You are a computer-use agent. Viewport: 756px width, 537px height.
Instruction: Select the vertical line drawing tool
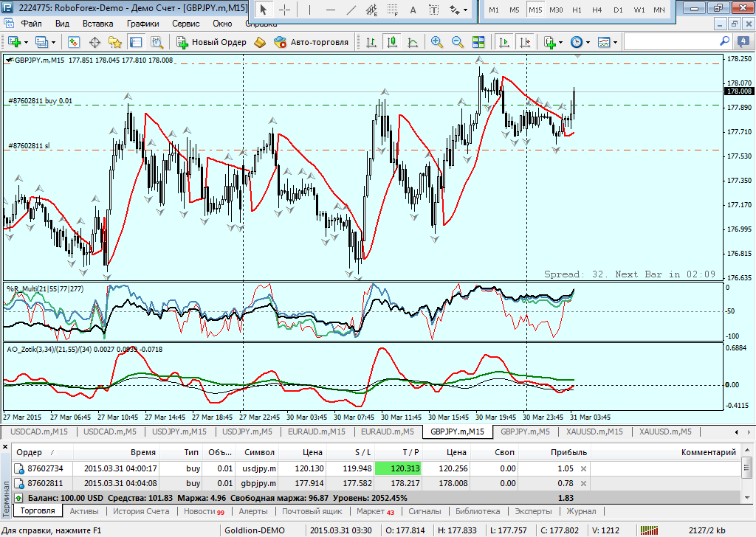(309, 10)
